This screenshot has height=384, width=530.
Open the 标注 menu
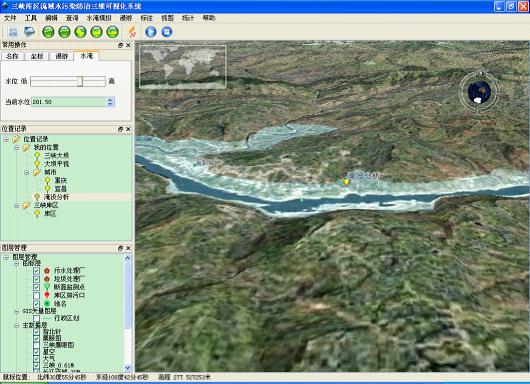146,18
